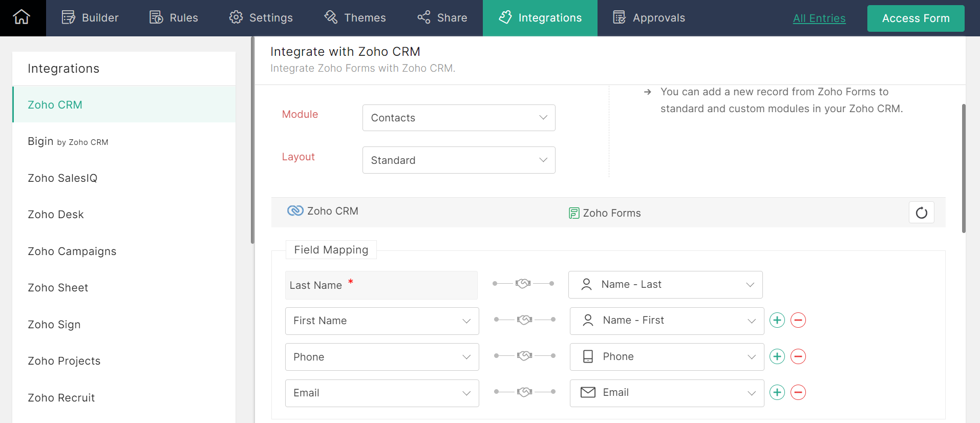Open the Builder tab

point(90,18)
